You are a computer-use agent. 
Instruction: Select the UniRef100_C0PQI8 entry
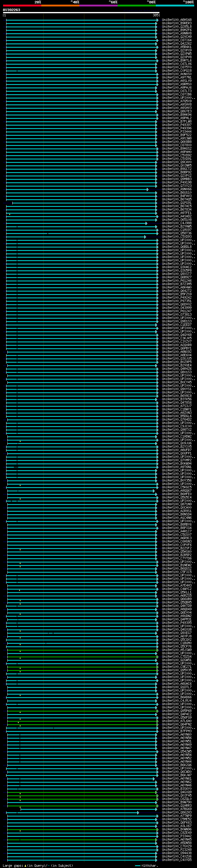[x=176, y=71]
